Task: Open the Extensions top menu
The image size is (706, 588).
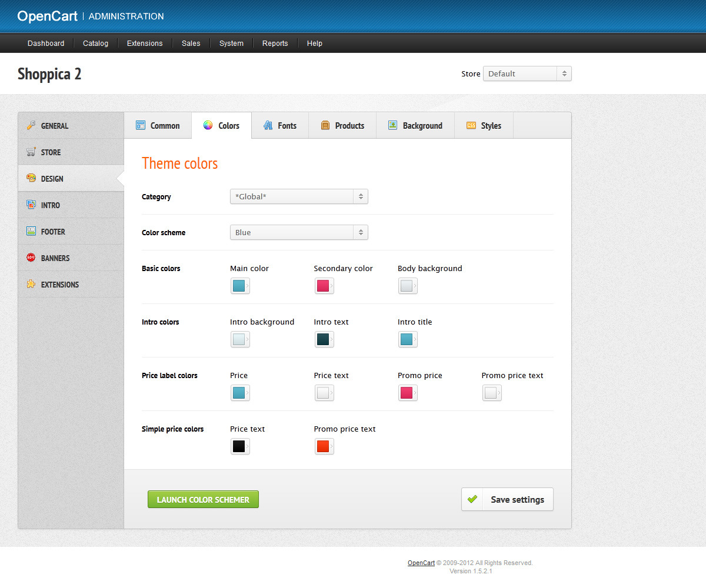Action: (x=145, y=44)
